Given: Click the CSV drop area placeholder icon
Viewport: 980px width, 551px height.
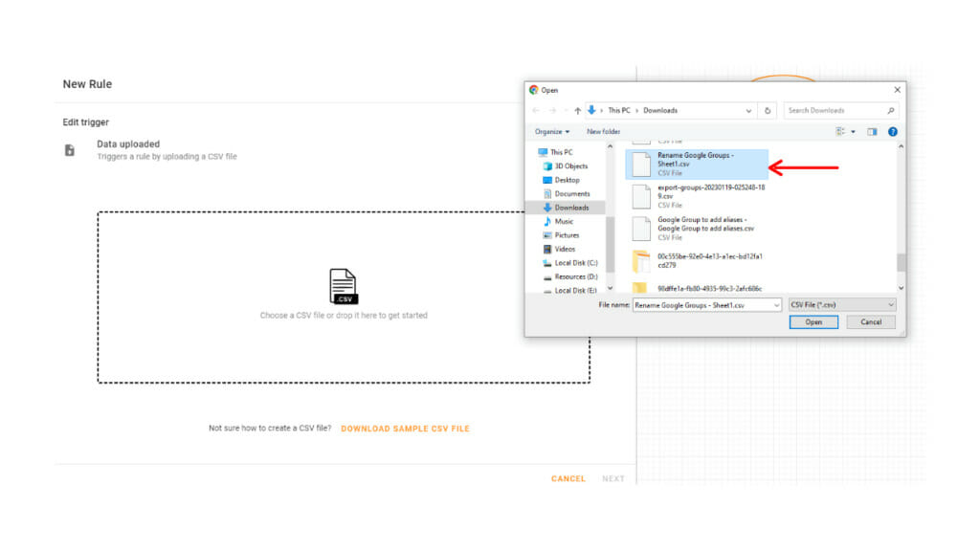Looking at the screenshot, I should (342, 285).
